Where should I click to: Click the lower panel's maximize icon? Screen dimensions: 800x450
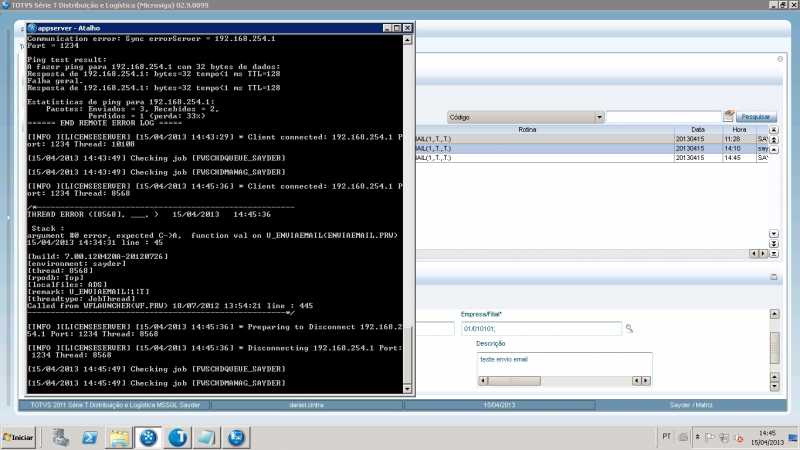coord(773,277)
